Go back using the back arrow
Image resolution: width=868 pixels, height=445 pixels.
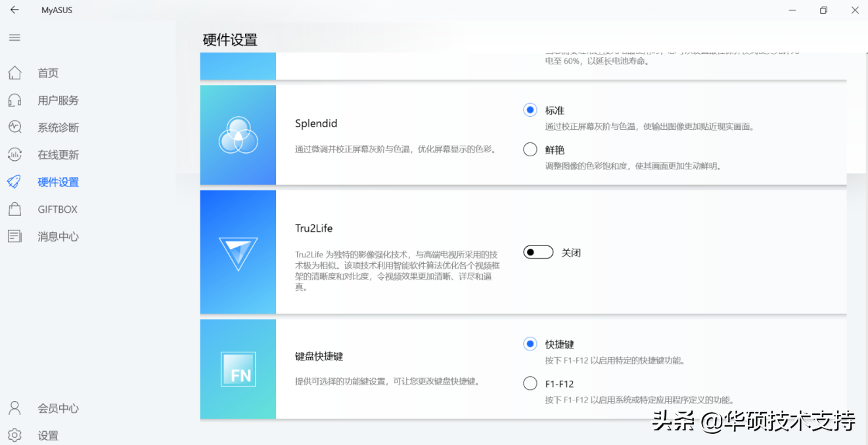click(14, 10)
